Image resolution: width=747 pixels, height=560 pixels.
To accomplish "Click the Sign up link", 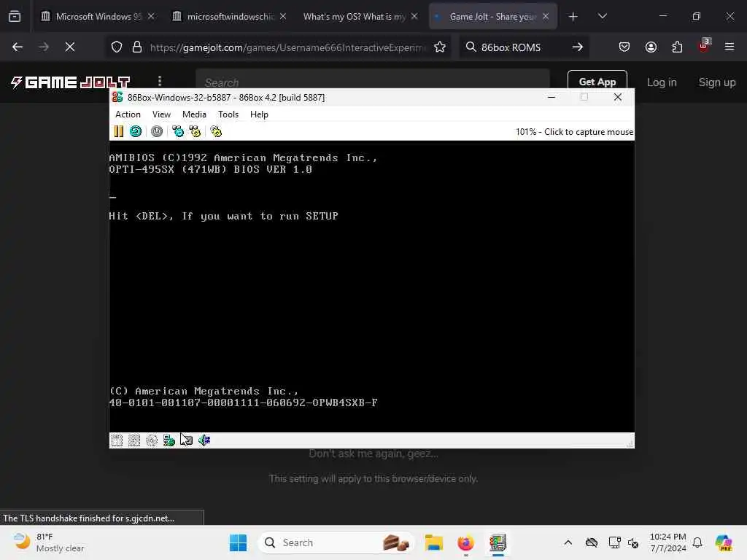I will 717,82.
